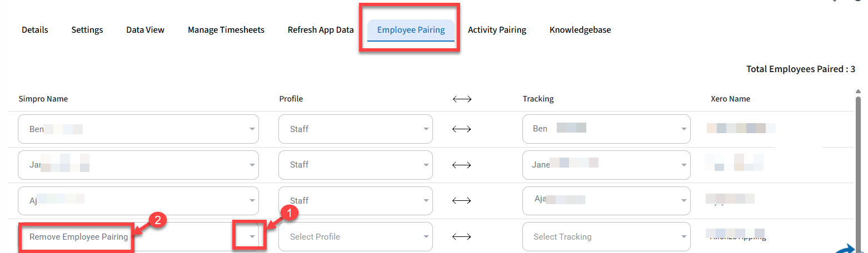The height and width of the screenshot is (253, 868).
Task: Open the Select Profile dropdown
Action: click(356, 237)
